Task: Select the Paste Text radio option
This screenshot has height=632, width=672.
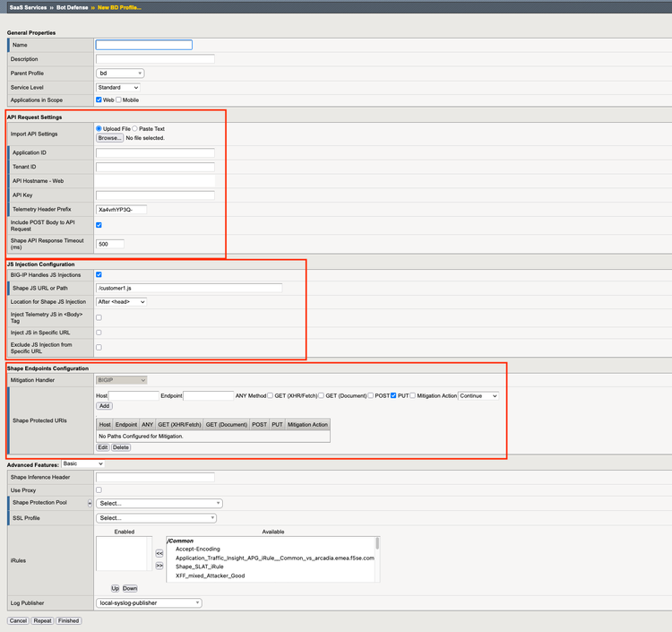Action: point(134,129)
